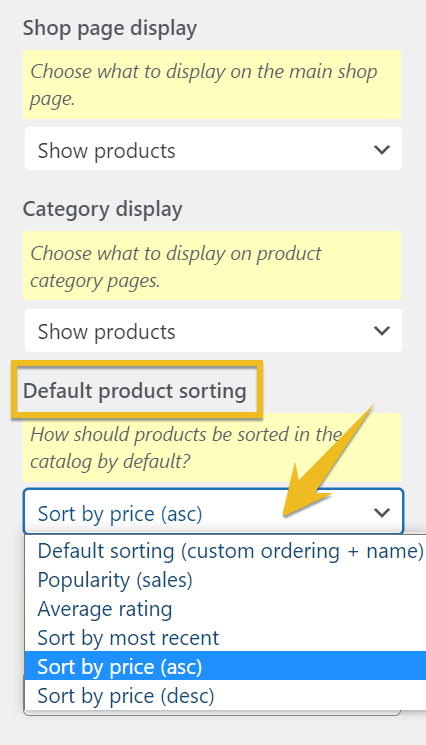Click the chevron on the product sorting select
The image size is (426, 745).
[382, 513]
